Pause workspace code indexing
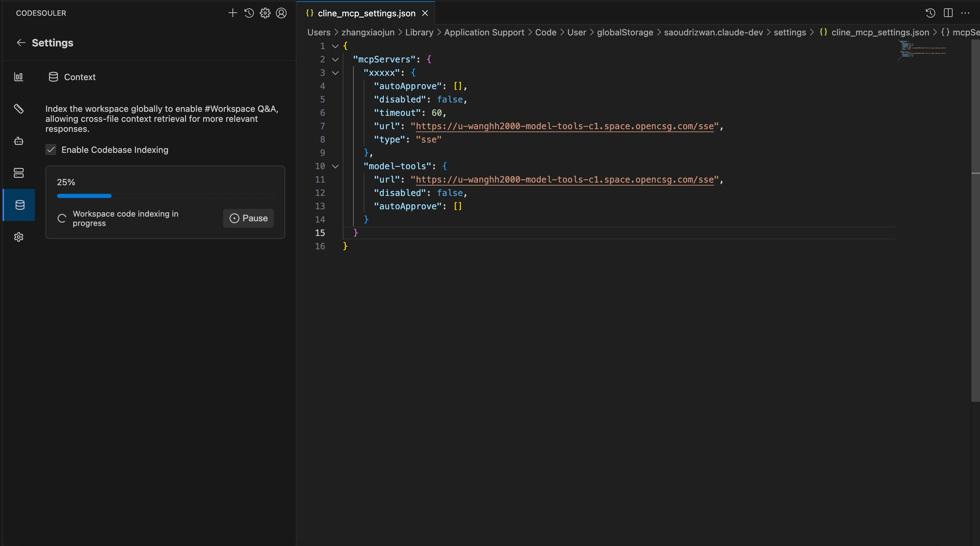The image size is (980, 546). (x=249, y=218)
